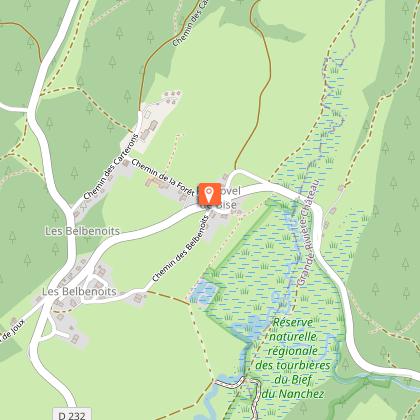Select the partially hidden label behind the pin
Image resolution: width=420 pixels, height=420 pixels.
(222, 198)
